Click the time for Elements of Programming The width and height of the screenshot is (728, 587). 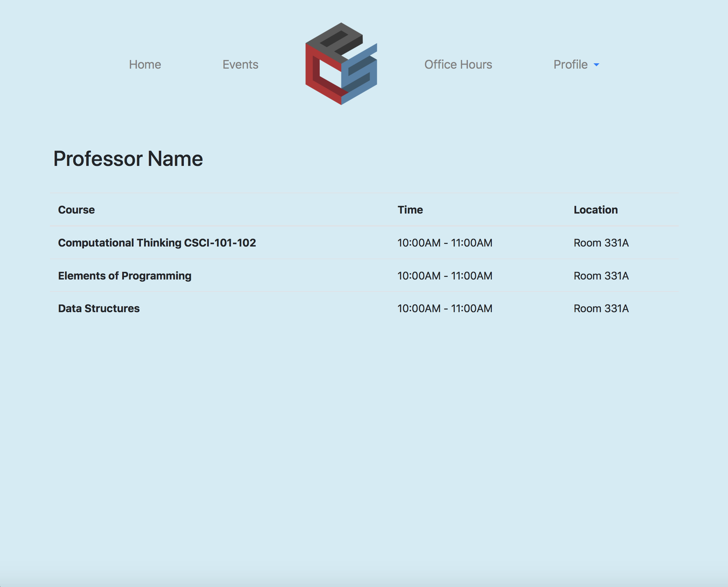pyautogui.click(x=445, y=276)
